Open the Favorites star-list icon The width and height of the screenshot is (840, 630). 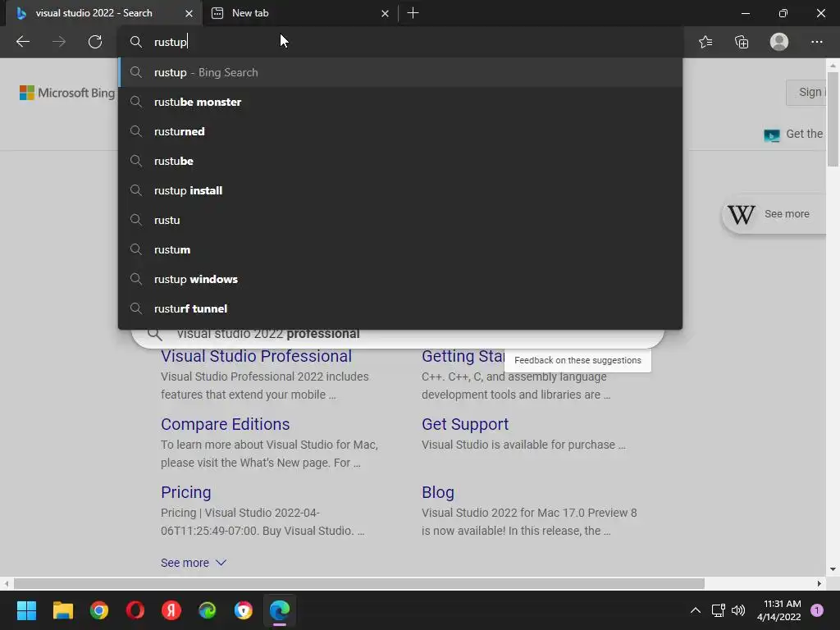(x=705, y=42)
